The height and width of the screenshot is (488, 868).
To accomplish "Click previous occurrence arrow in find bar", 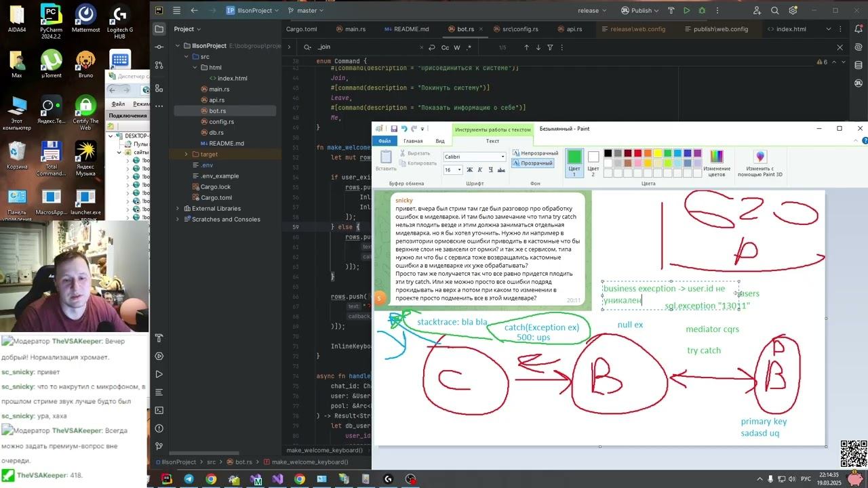I will (526, 47).
